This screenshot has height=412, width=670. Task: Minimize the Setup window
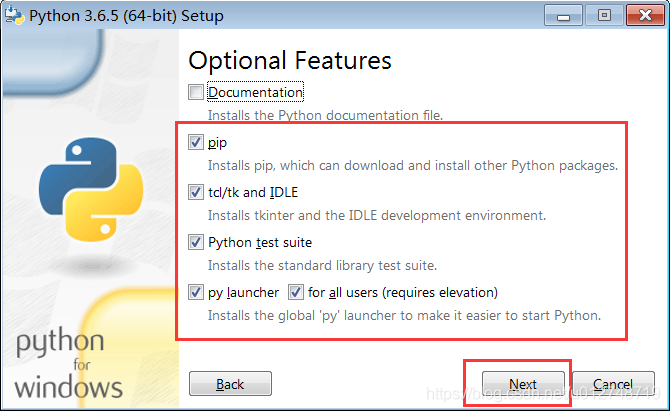click(564, 15)
